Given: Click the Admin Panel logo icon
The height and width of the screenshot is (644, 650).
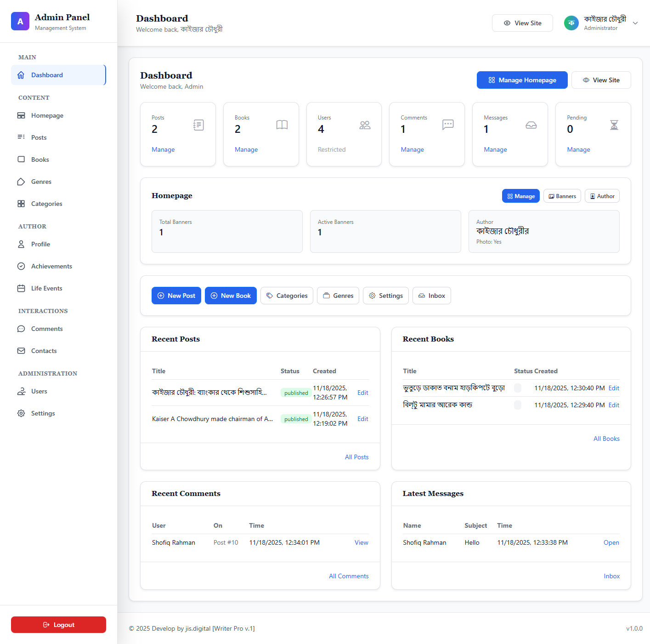Looking at the screenshot, I should [x=20, y=22].
